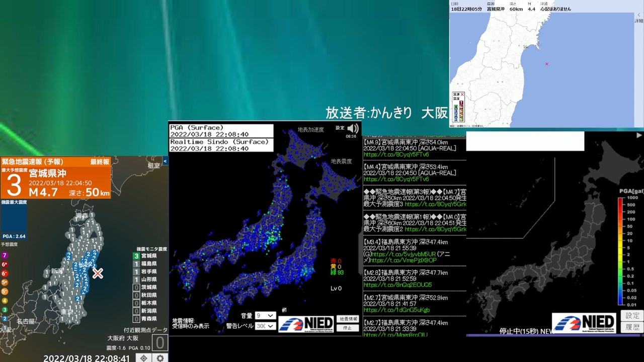Open the 音量 volume dropdown
The width and height of the screenshot is (644, 362).
click(265, 316)
